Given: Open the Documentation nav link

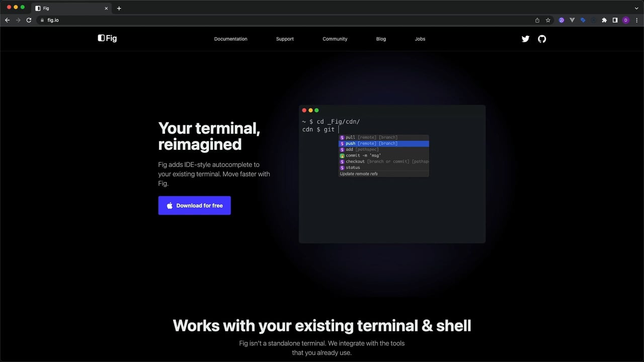Looking at the screenshot, I should (x=230, y=39).
